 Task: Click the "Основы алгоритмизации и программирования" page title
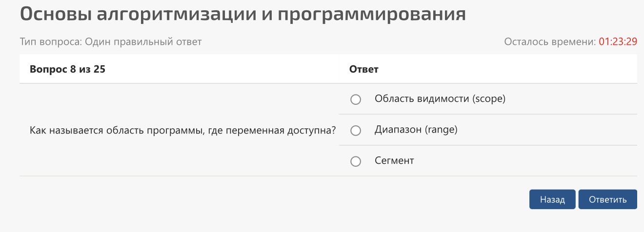coord(242,15)
